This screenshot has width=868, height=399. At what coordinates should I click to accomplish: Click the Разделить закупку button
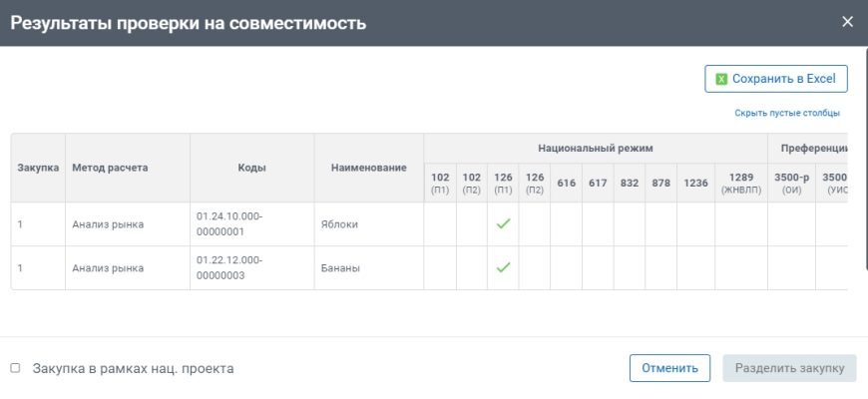click(x=789, y=368)
